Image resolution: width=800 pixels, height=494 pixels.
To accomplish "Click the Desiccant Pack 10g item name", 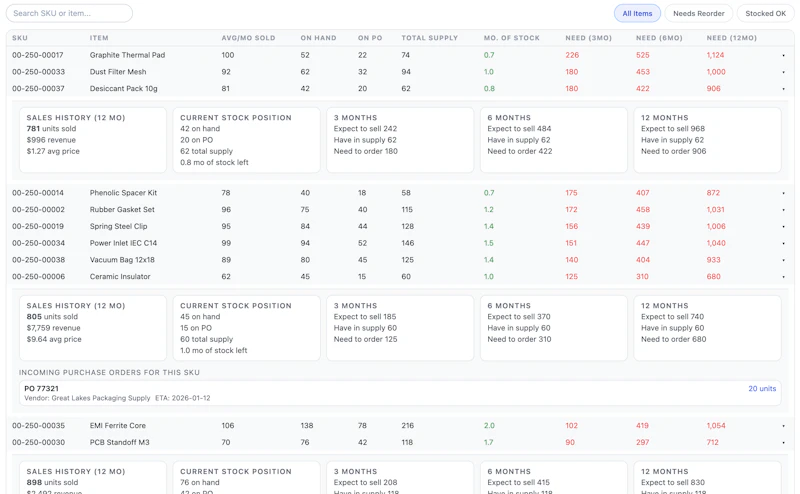I will 123,89.
